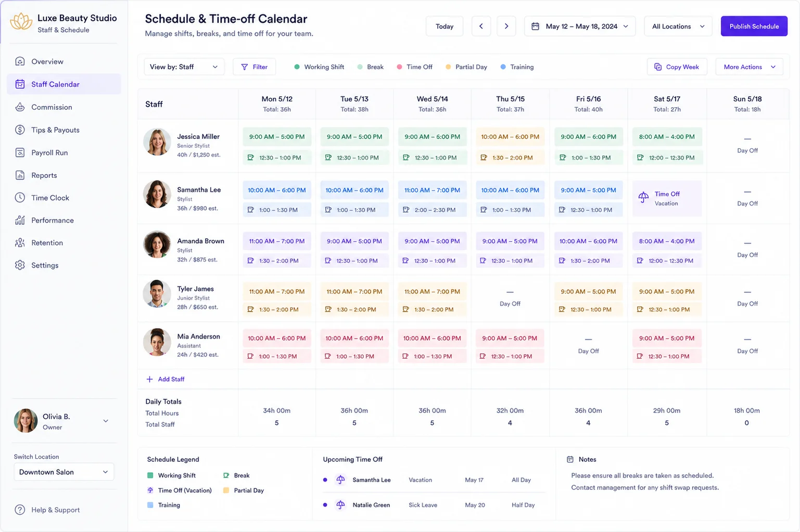Click the Staff Calendar sidebar icon
The height and width of the screenshot is (532, 800).
tap(20, 84)
